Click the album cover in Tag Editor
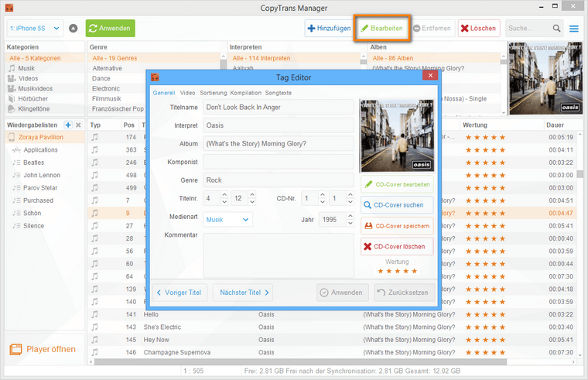 397,135
